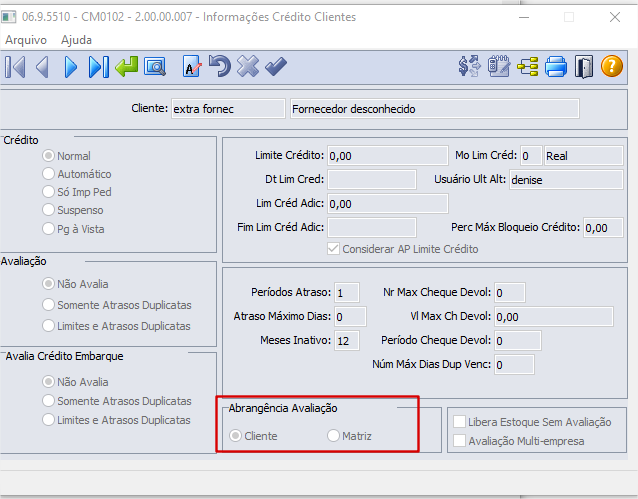Click the modify record icon
This screenshot has width=638, height=499.
tap(192, 66)
